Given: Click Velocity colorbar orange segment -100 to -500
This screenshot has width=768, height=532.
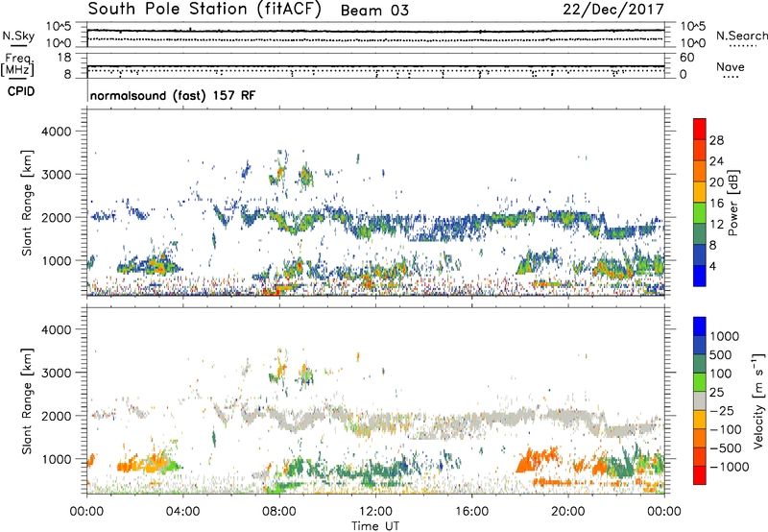Looking at the screenshot, I should (700, 438).
